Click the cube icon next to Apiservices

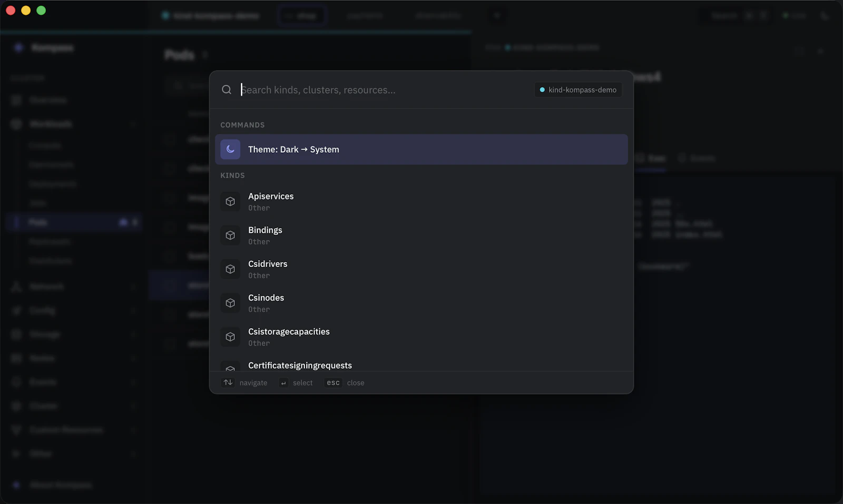pyautogui.click(x=230, y=202)
